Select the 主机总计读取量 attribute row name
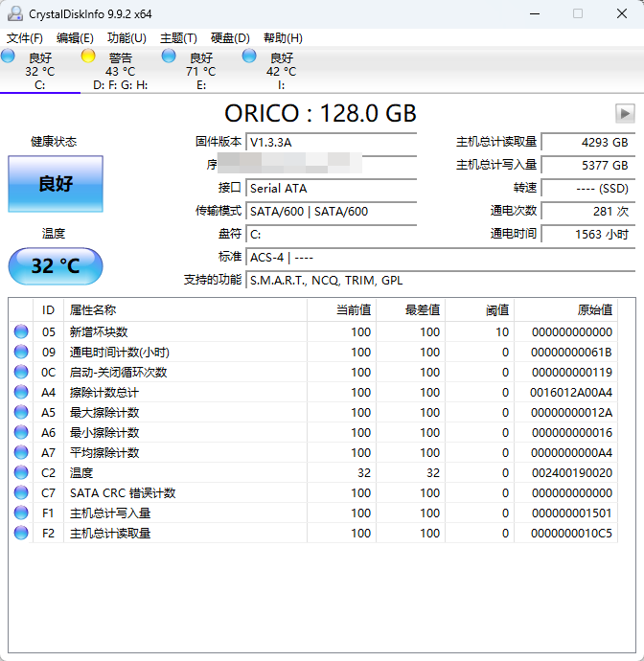This screenshot has height=661, width=644. [110, 534]
